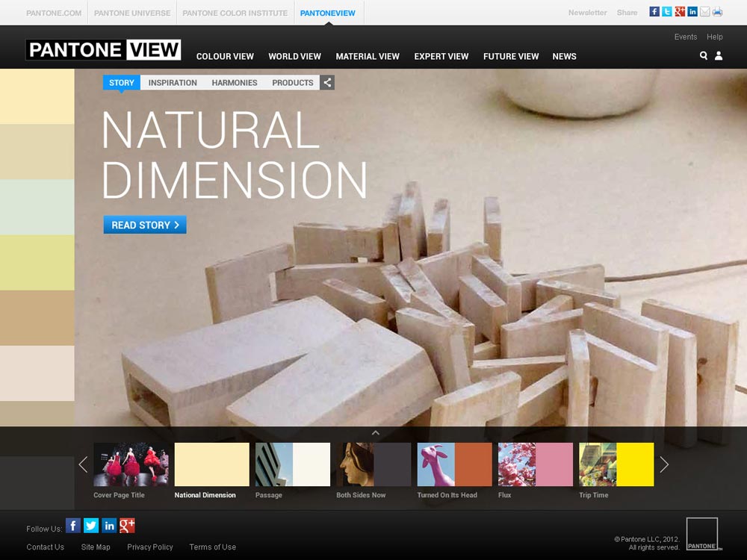Open the Material View menu
Image resolution: width=747 pixels, height=560 pixels.
[368, 56]
